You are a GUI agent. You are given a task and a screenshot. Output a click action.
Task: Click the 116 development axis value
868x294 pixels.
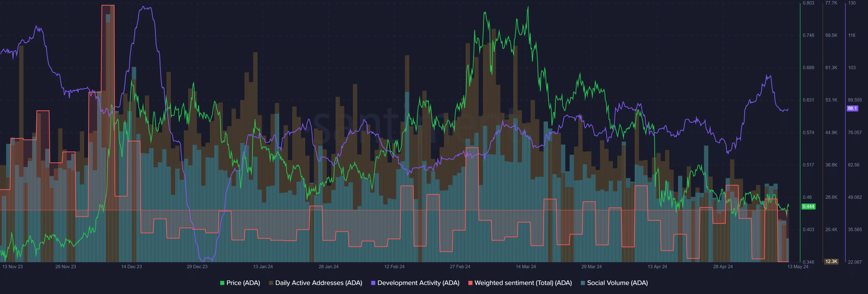pyautogui.click(x=852, y=35)
